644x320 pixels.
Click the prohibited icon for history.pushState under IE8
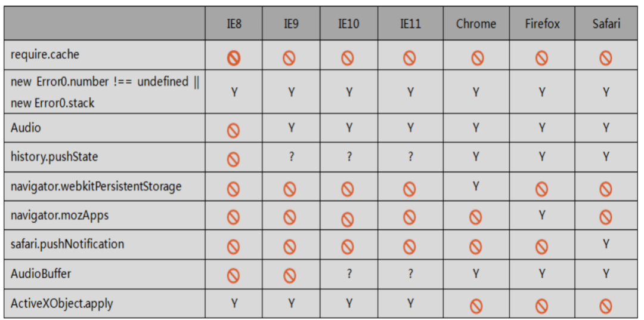coord(233,159)
